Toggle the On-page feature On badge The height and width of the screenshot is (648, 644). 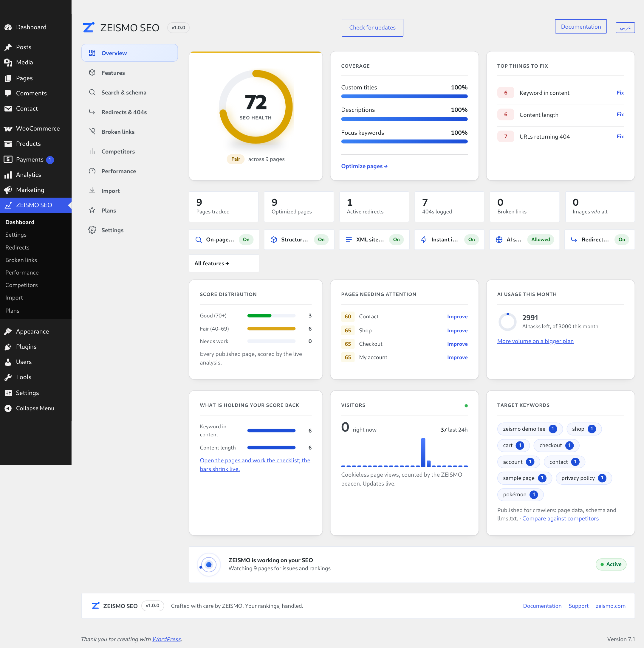coord(246,239)
